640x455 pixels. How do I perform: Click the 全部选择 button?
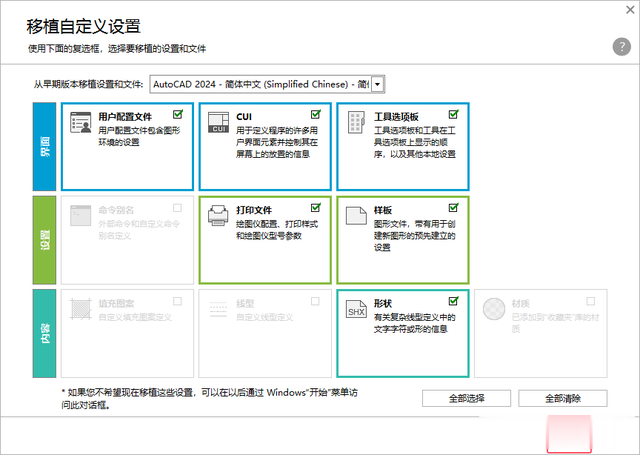point(466,398)
